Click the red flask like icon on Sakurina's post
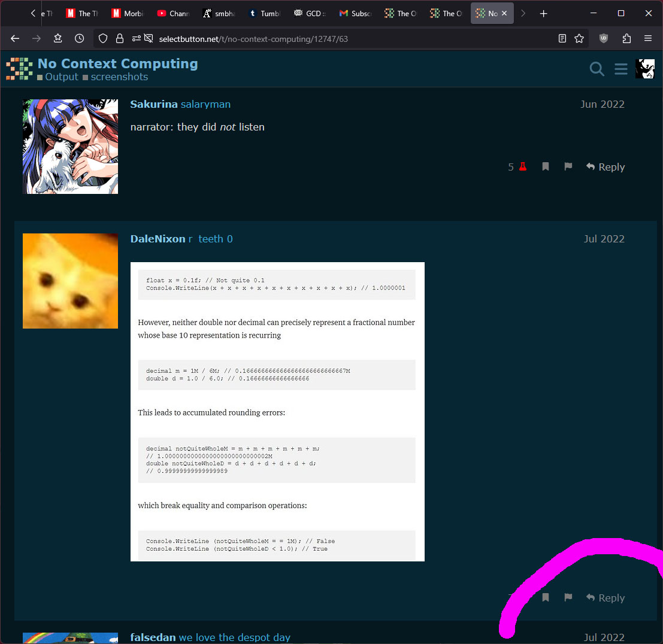Viewport: 663px width, 644px height. tap(522, 167)
